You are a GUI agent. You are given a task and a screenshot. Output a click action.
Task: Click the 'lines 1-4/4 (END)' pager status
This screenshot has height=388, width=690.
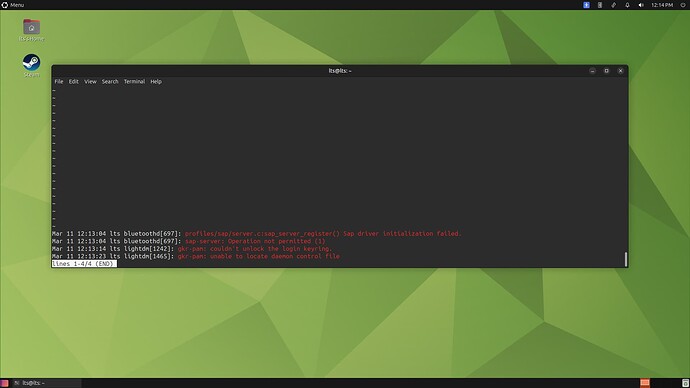coord(84,264)
